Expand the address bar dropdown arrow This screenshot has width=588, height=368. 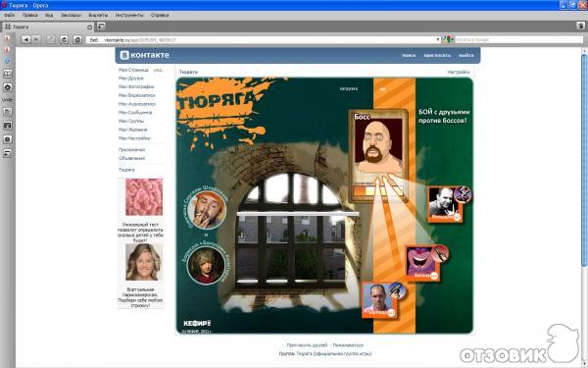(437, 39)
